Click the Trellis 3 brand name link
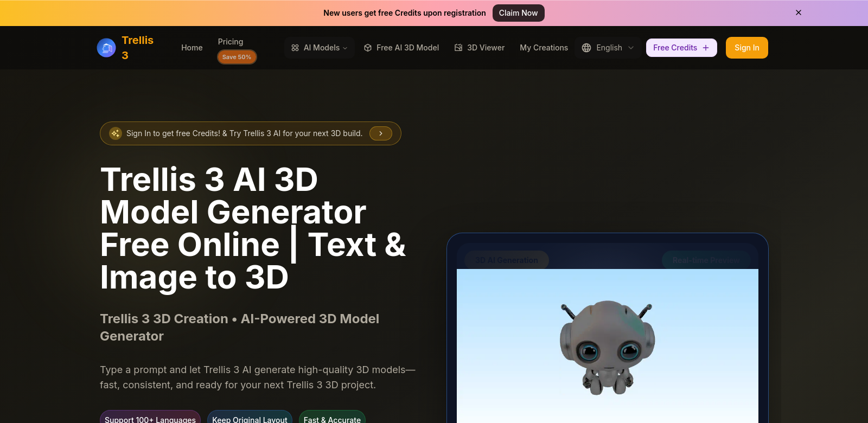The height and width of the screenshot is (423, 868). pos(138,48)
